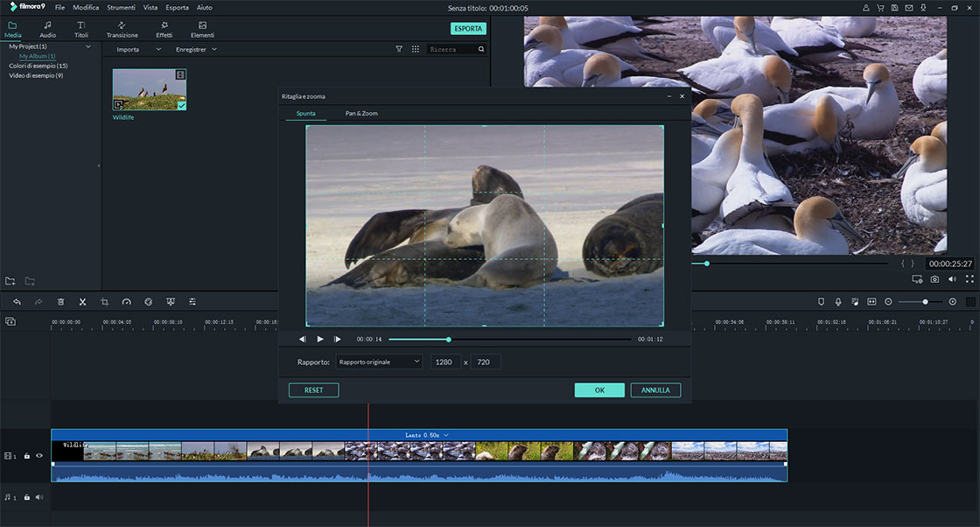980x527 pixels.
Task: Step to previous frame in crop dialog
Action: 303,339
